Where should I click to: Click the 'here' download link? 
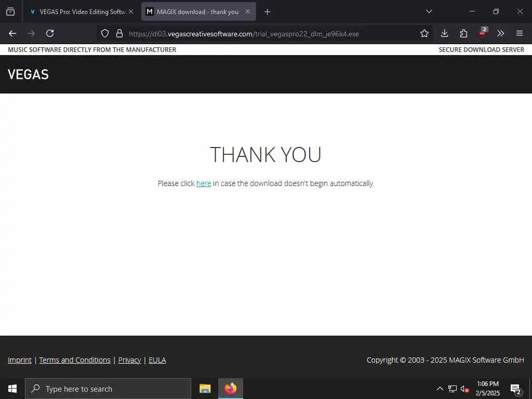204,183
